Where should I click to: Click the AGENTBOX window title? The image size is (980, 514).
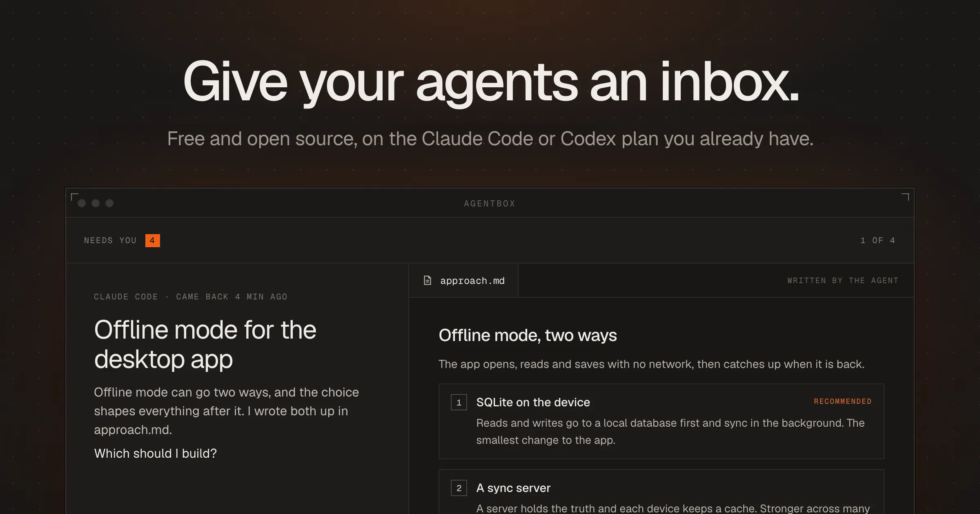click(x=490, y=204)
